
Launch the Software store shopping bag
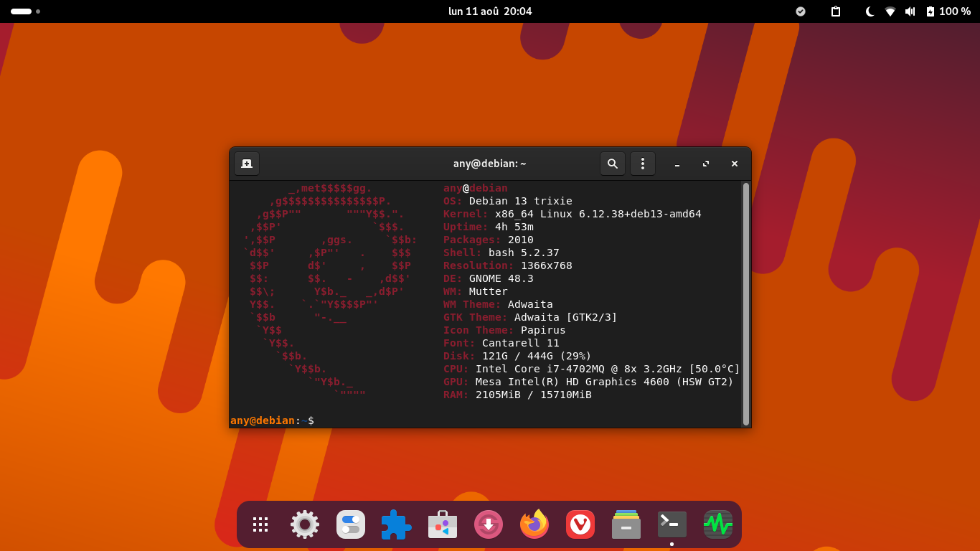click(443, 524)
